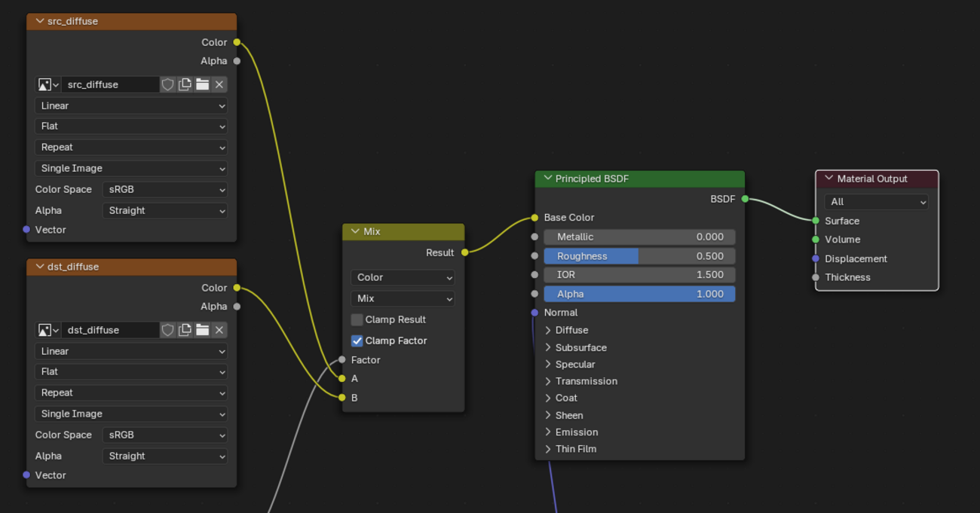The height and width of the screenshot is (513, 980).
Task: Click new image copy icon on src_diffuse
Action: 185,84
